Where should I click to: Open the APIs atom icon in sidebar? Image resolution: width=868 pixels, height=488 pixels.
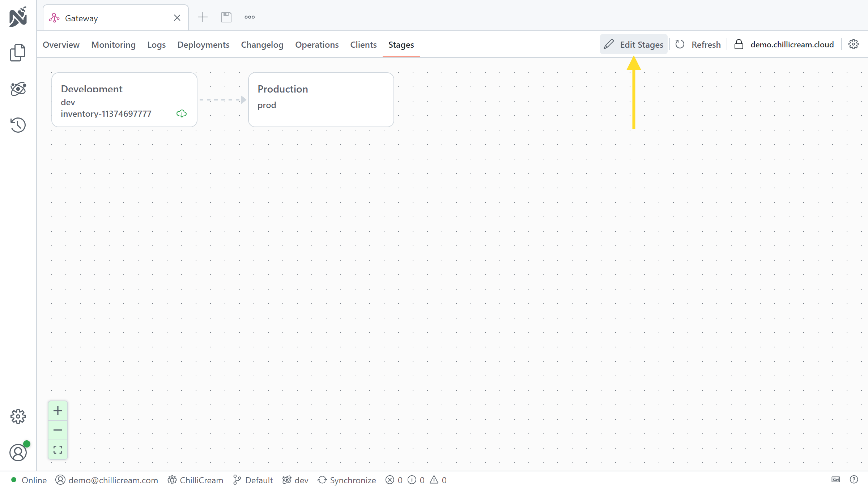point(18,89)
